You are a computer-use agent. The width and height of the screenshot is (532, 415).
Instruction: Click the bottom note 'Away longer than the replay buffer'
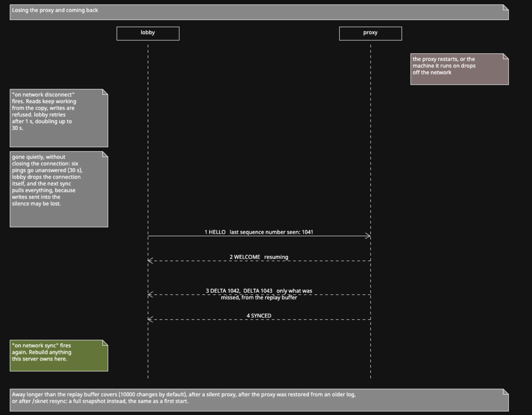(x=259, y=400)
